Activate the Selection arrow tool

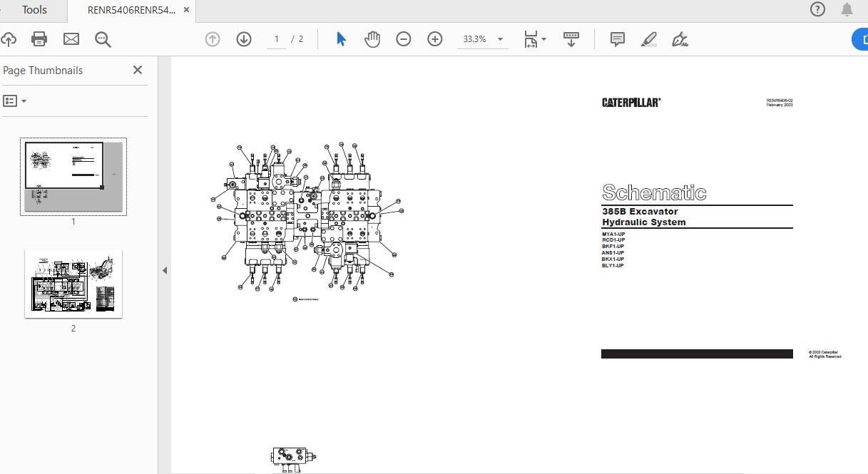tap(341, 39)
